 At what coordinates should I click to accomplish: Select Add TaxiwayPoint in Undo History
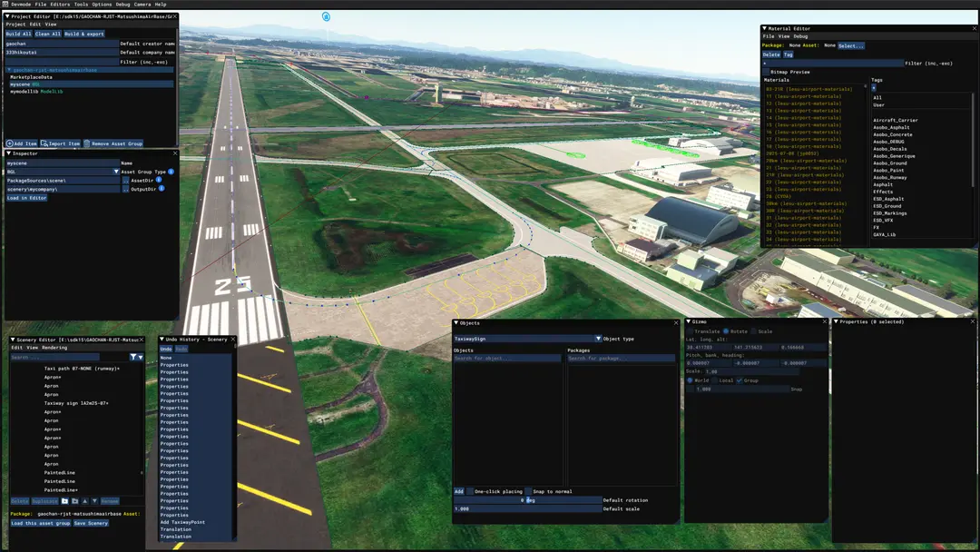(x=182, y=522)
